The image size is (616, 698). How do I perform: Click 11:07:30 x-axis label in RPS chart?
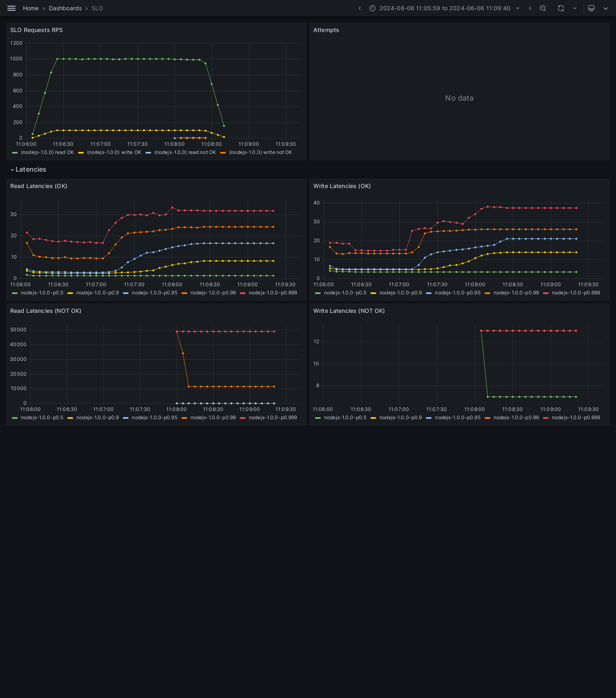(137, 144)
